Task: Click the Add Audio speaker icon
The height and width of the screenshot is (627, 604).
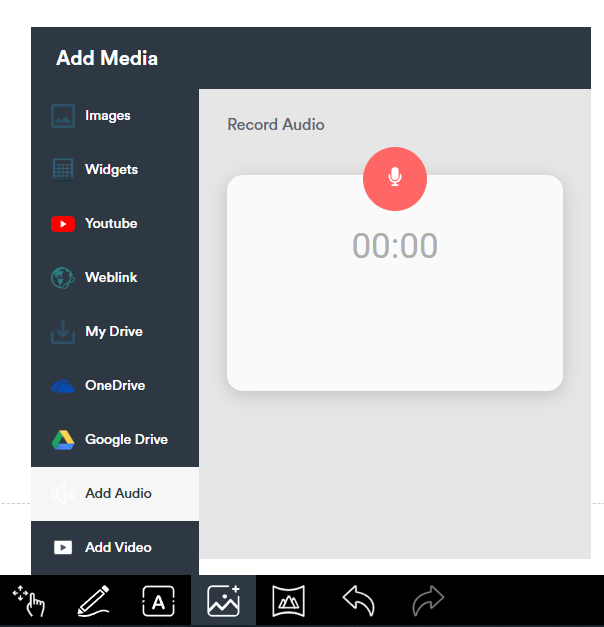Action: pyautogui.click(x=63, y=494)
